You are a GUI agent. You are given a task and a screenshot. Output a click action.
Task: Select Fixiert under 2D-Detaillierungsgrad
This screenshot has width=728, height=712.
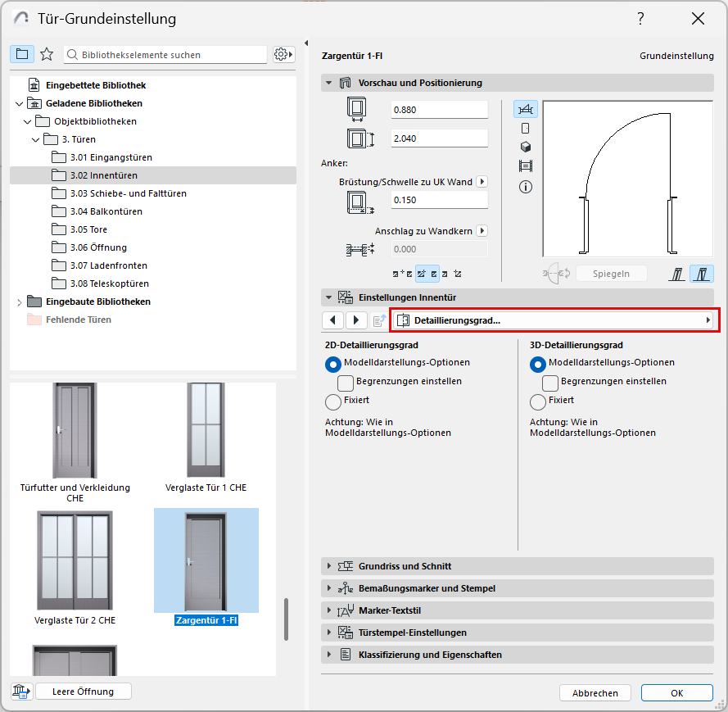pos(333,401)
